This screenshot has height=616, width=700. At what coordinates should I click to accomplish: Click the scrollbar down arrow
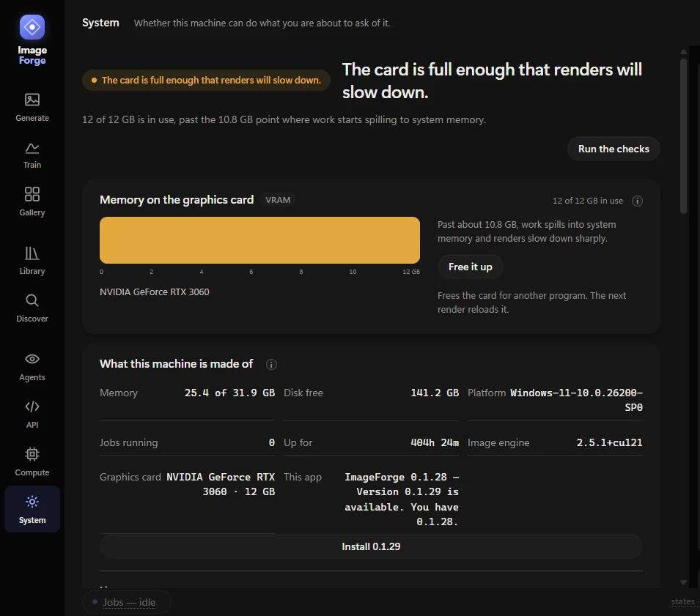click(x=683, y=582)
